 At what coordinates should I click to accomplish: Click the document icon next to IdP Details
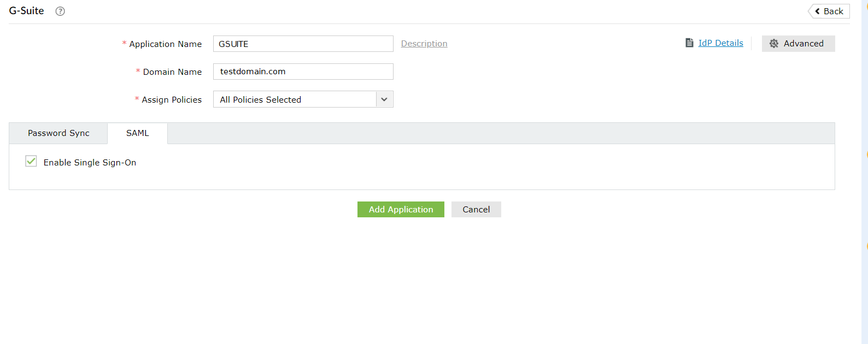[689, 43]
